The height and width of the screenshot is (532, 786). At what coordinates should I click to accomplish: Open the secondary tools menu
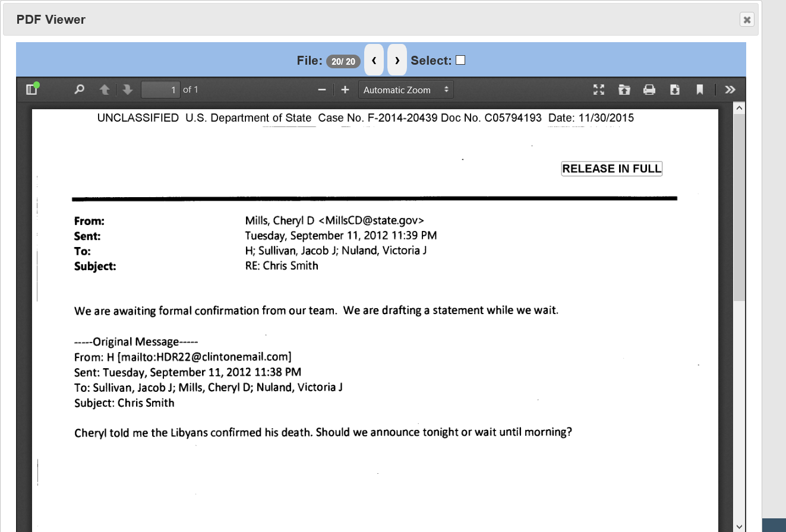click(730, 90)
